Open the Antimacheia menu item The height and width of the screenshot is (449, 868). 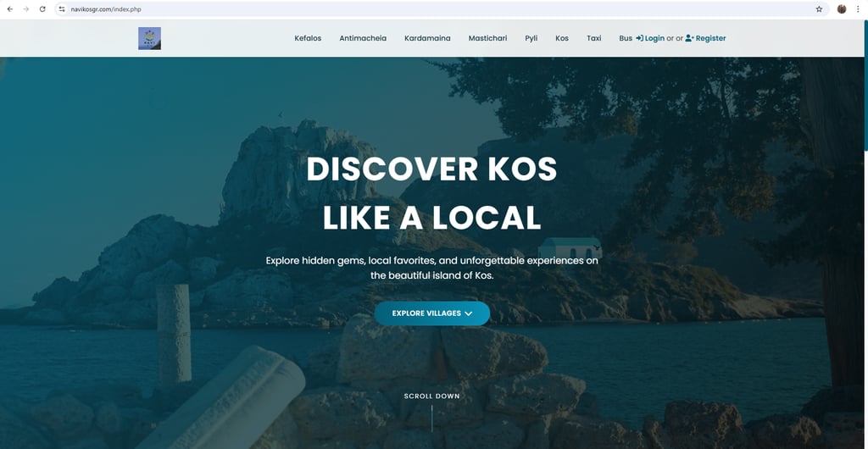pyautogui.click(x=363, y=38)
